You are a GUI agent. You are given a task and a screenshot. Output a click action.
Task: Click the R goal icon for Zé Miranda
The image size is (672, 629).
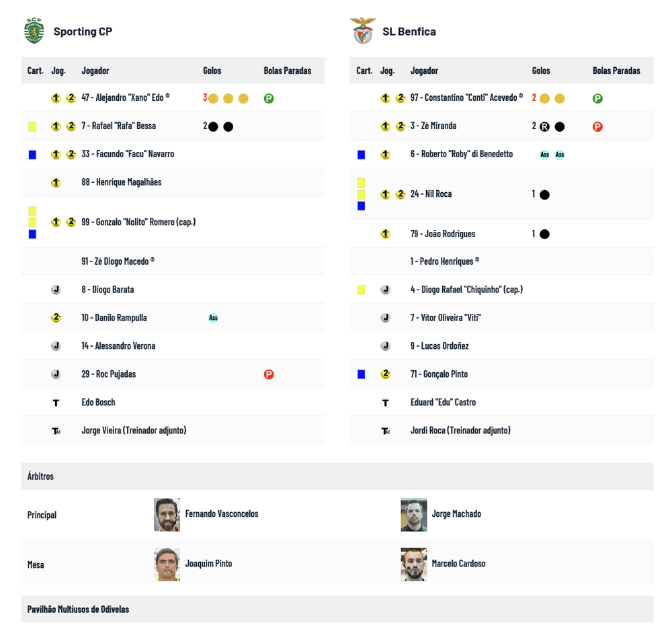[544, 126]
